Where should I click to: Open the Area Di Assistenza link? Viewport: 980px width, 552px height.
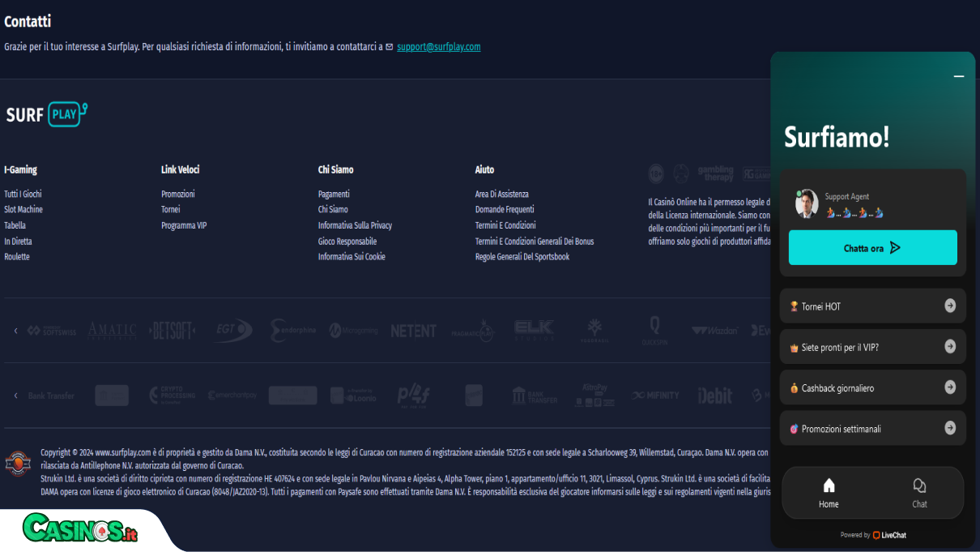502,194
